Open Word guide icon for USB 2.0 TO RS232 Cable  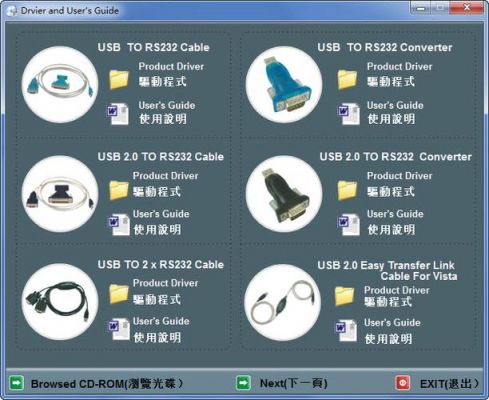tap(119, 224)
